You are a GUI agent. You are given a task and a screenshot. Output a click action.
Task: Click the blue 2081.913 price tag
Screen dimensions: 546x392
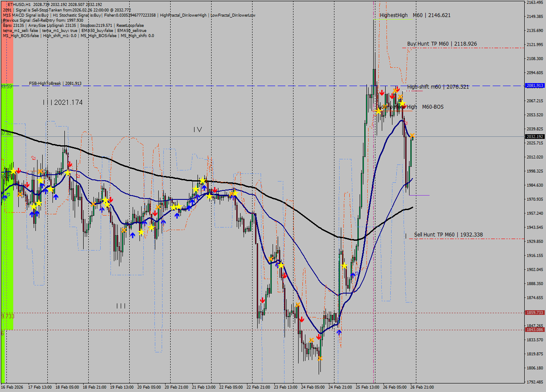[535, 86]
